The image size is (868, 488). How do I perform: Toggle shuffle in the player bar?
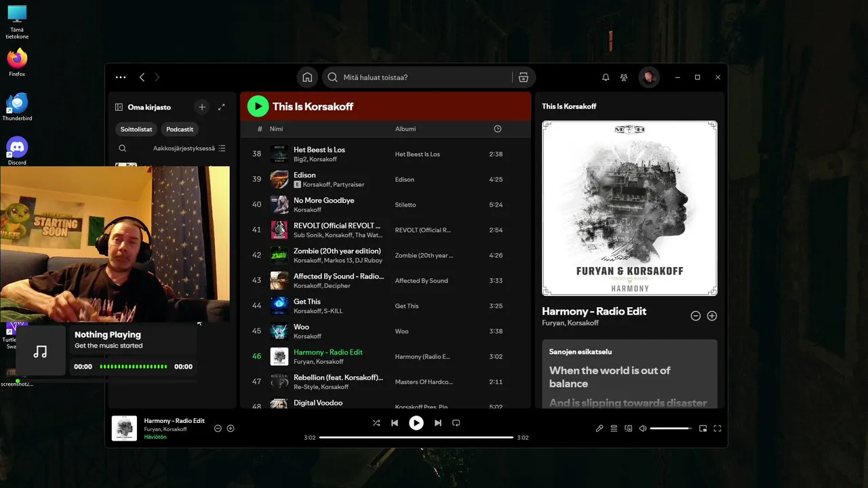pos(376,423)
